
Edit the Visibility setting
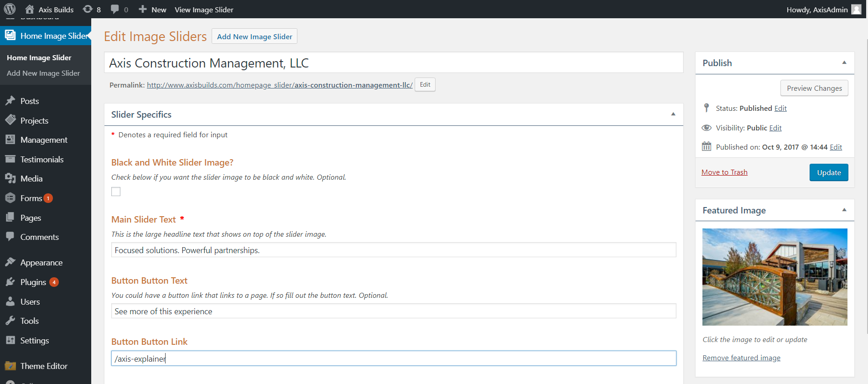point(775,128)
